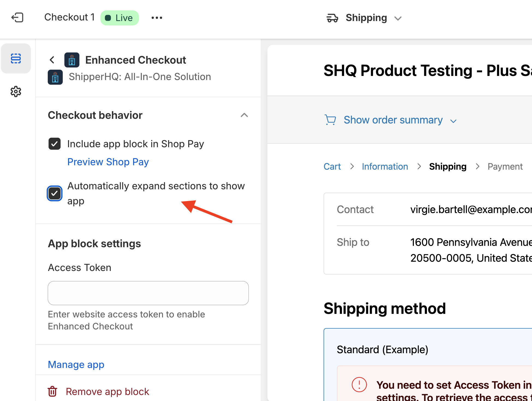
Task: Navigate to Information breadcrumb step
Action: [x=385, y=166]
